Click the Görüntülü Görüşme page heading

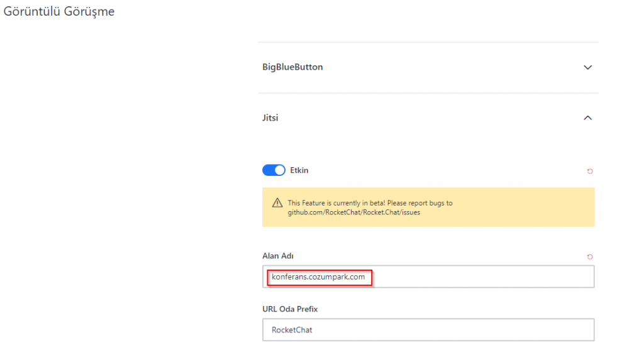pyautogui.click(x=59, y=11)
